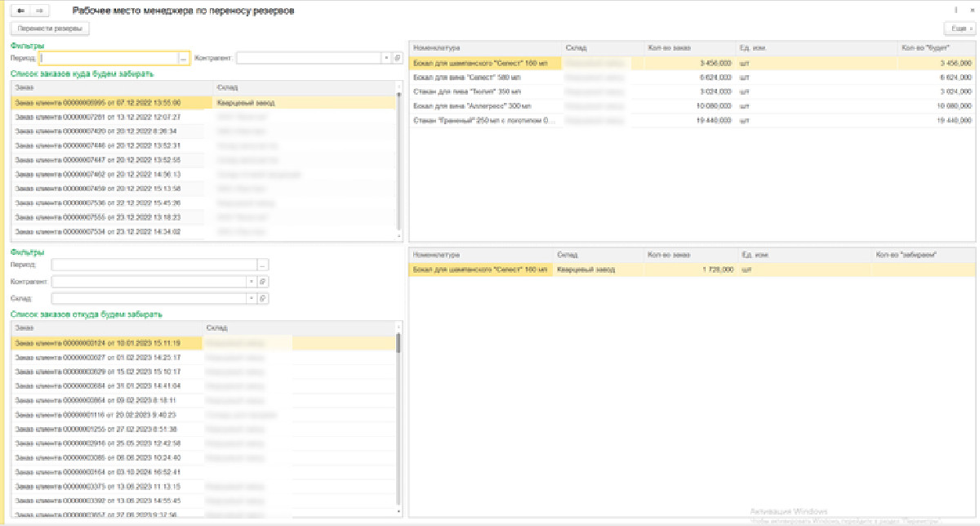Select order dated 13.06.2023 14:55:45
Image resolution: width=980 pixels, height=526 pixels.
coord(203,501)
